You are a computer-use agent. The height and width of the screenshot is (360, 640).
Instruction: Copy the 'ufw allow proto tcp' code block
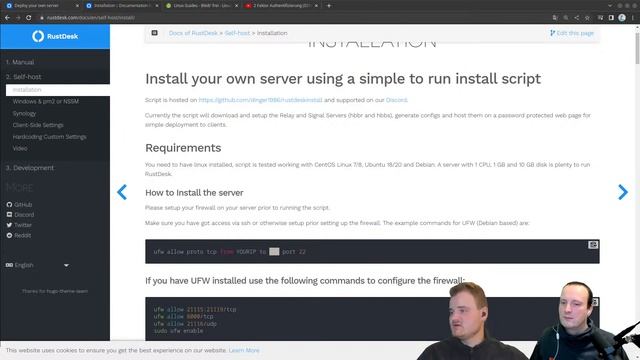(593, 244)
